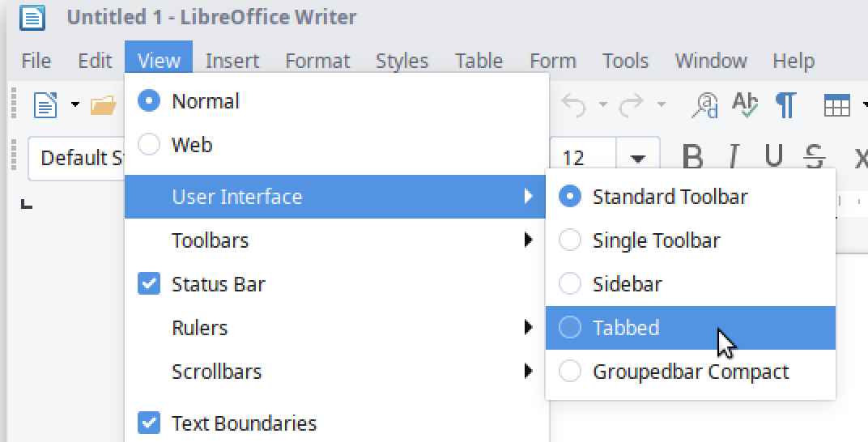868x442 pixels.
Task: Apply Bold formatting button
Action: coord(692,157)
